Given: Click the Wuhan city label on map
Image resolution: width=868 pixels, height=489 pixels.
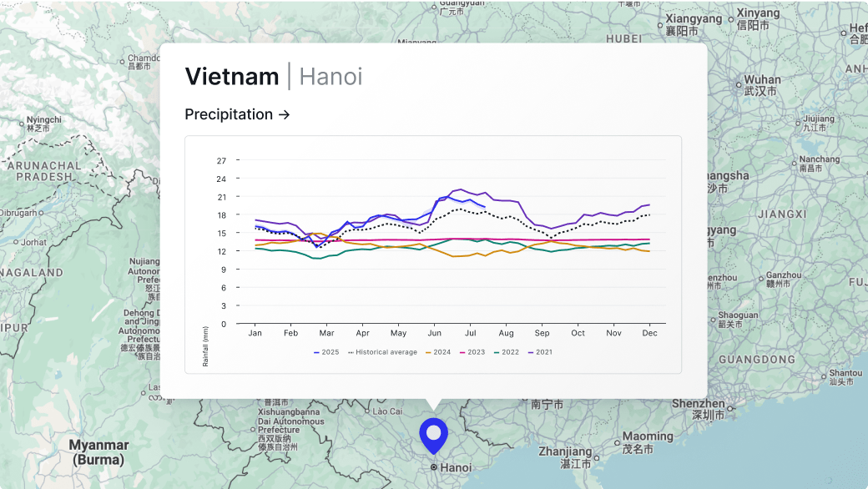Looking at the screenshot, I should click(x=762, y=81).
